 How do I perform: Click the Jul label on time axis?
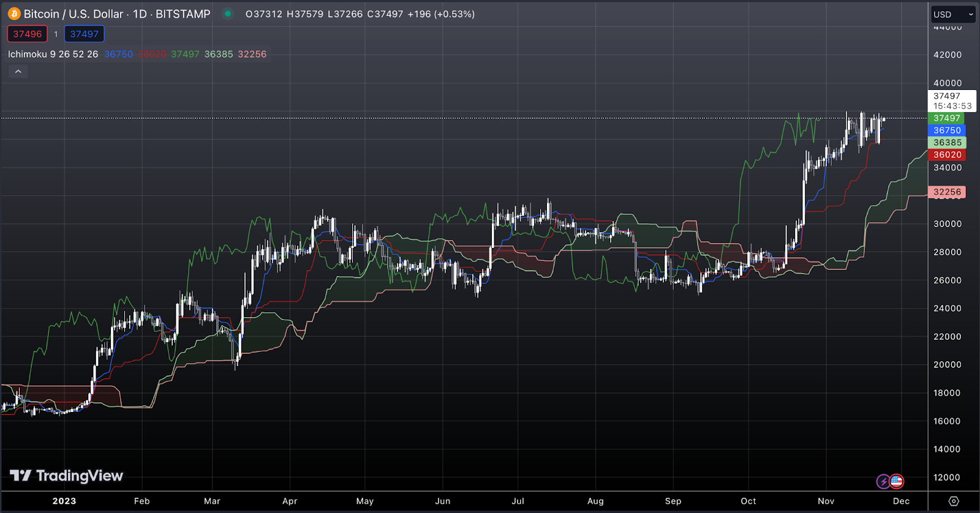518,501
